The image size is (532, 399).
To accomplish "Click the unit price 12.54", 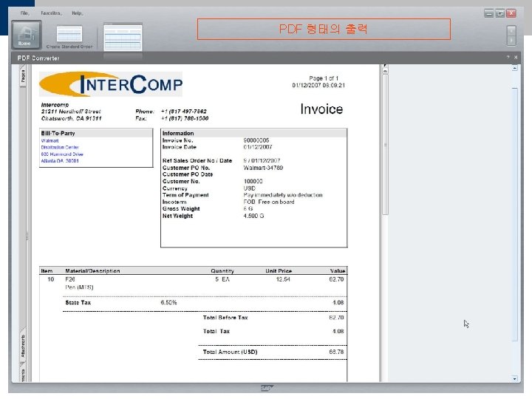I will coord(283,279).
